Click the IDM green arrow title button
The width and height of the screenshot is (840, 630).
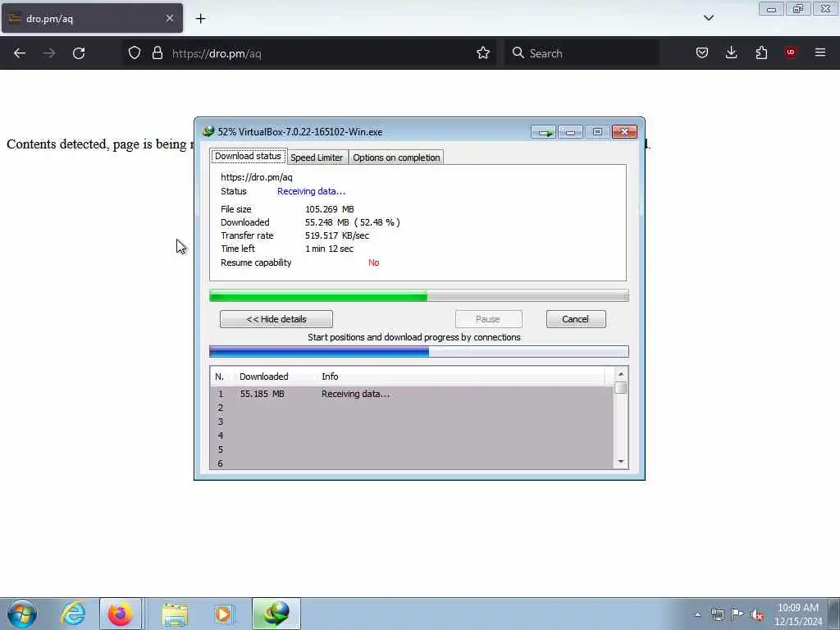[545, 132]
